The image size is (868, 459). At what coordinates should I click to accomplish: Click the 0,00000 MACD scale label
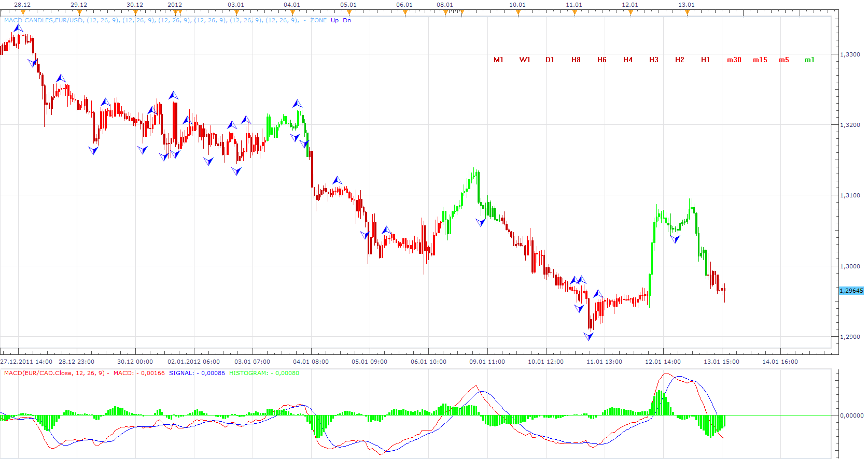852,415
